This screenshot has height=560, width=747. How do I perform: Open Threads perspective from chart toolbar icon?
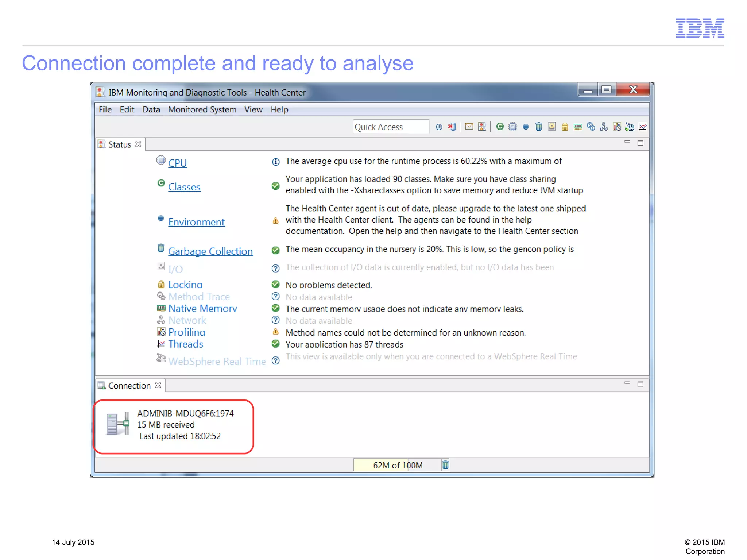click(x=643, y=127)
